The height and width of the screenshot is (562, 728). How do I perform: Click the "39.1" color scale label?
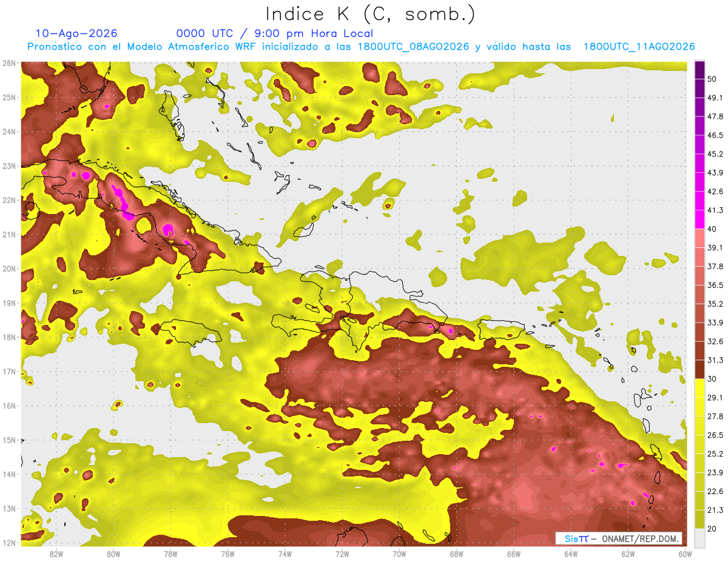[715, 247]
